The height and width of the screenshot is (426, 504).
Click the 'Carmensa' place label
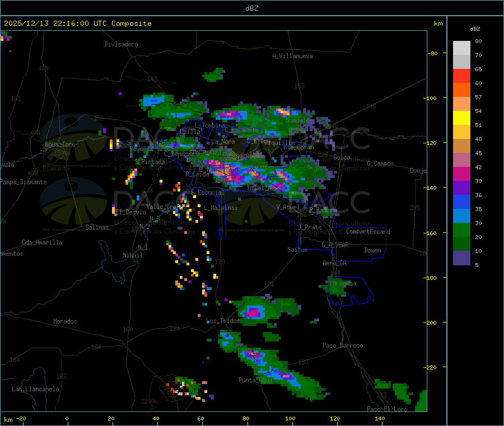(x=343, y=283)
